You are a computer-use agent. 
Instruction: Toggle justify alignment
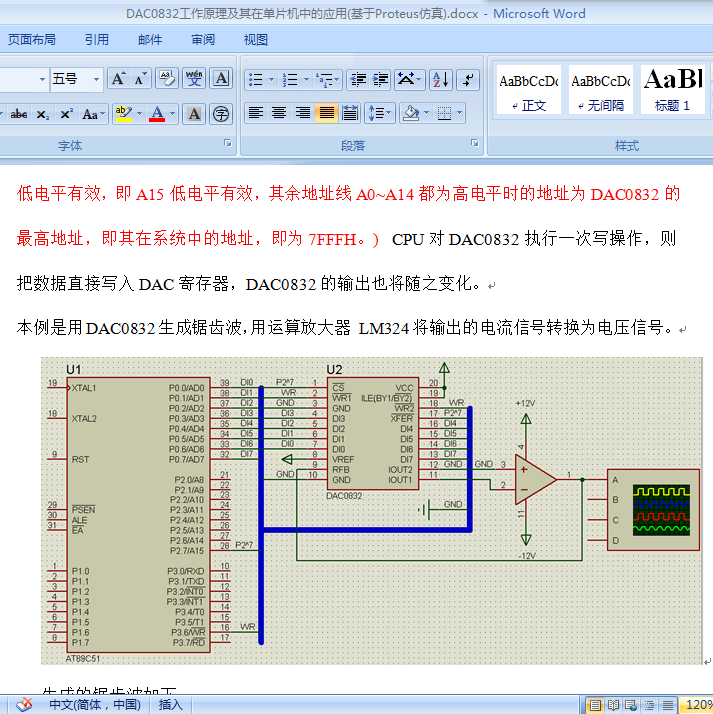tap(326, 113)
